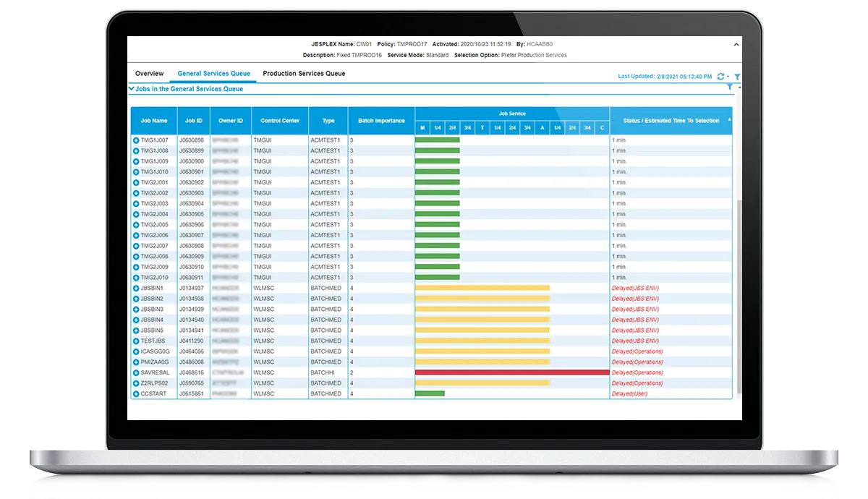Sort by the Batch Importance column header
Viewport: 868px width, 499px height.
(381, 121)
